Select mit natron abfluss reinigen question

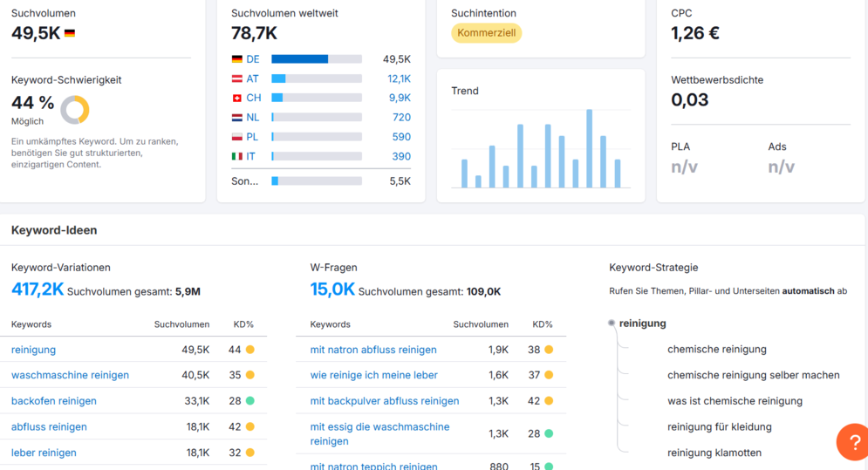tap(373, 350)
